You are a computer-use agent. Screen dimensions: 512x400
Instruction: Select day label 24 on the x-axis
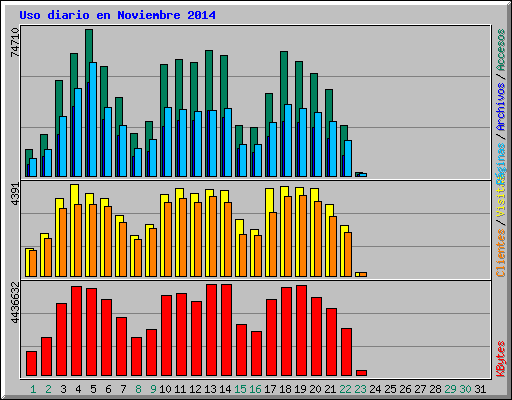pyautogui.click(x=375, y=389)
